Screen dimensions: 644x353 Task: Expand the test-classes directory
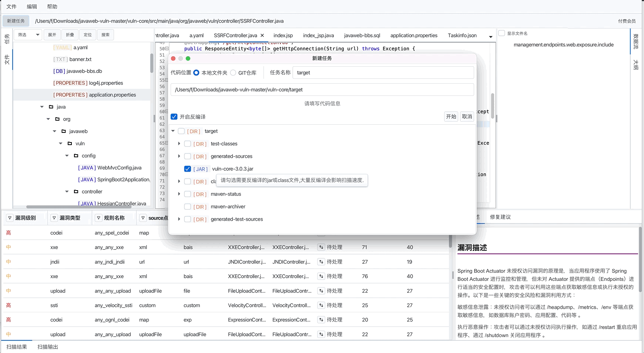coord(179,144)
